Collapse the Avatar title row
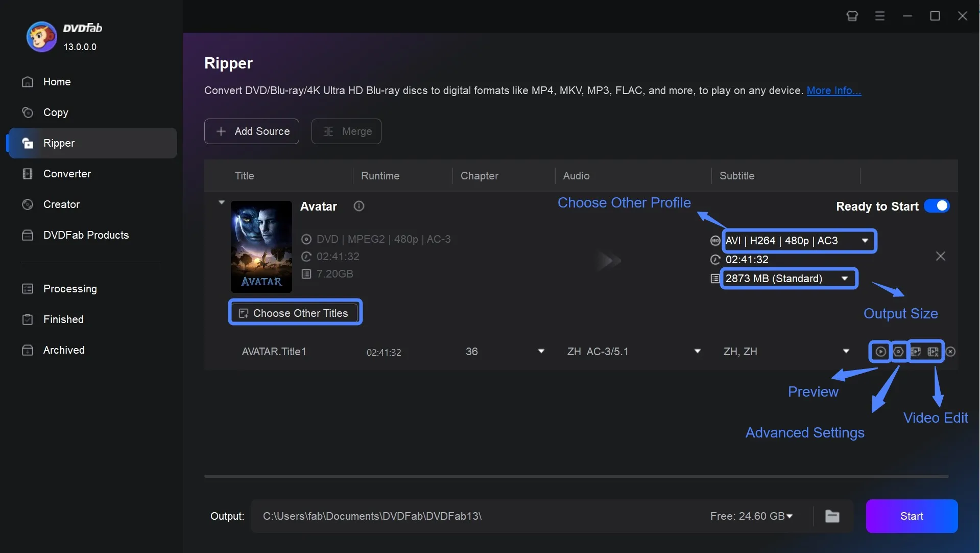The width and height of the screenshot is (980, 553). click(x=222, y=202)
